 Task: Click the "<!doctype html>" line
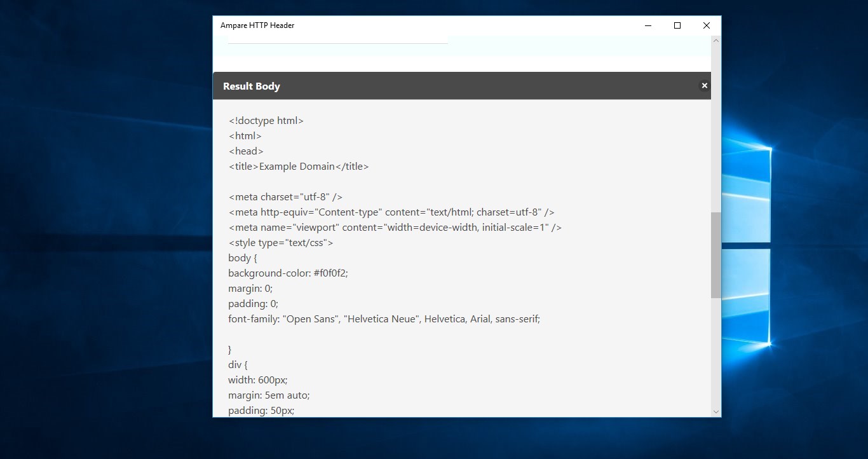point(266,121)
